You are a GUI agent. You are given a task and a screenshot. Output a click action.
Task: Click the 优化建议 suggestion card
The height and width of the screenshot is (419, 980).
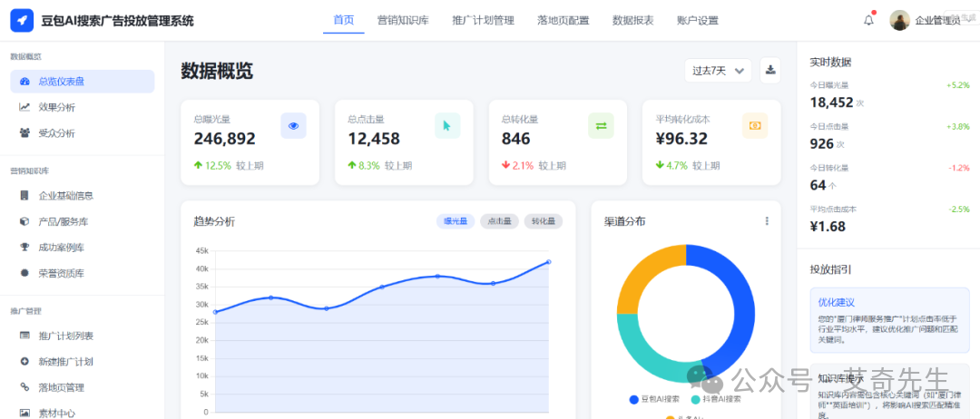click(889, 319)
